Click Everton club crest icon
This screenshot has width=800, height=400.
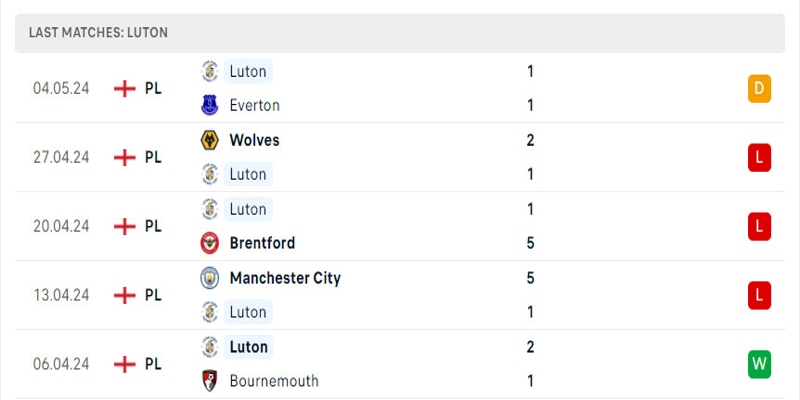pos(210,105)
